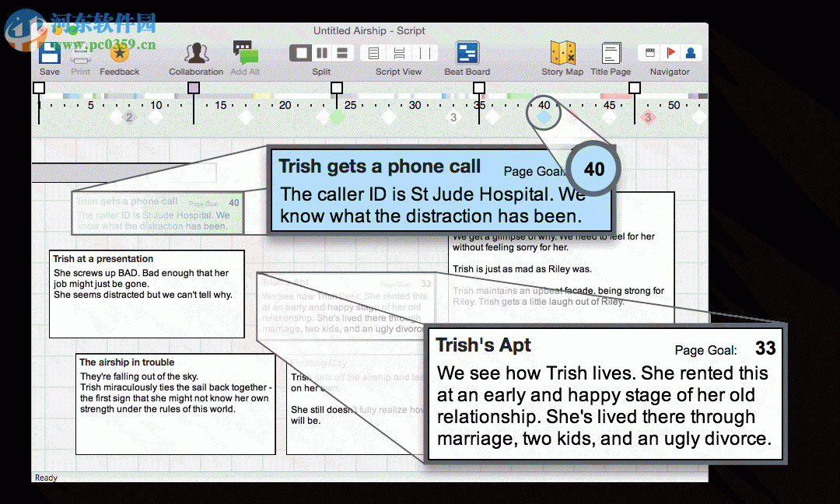840x504 pixels.
Task: Open the Beat Board
Action: click(467, 54)
